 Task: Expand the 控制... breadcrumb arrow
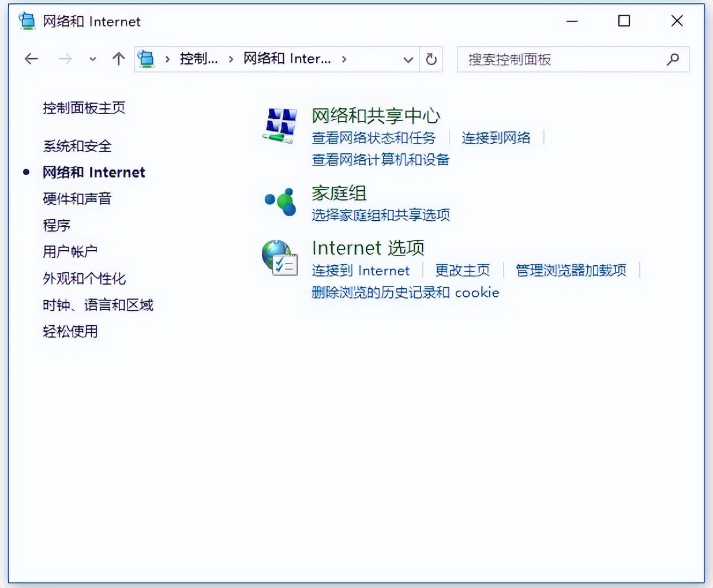(230, 58)
